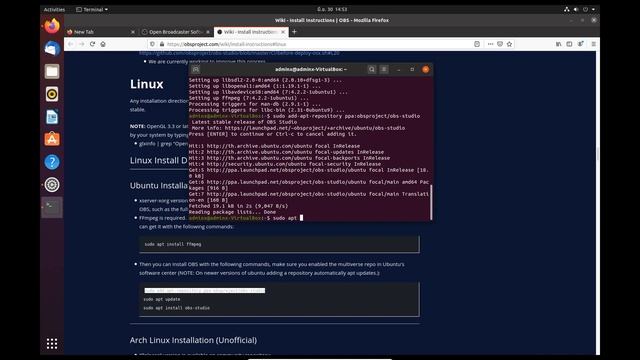Click the 'sudo apt update' code line
640x360 pixels.
tap(162, 299)
